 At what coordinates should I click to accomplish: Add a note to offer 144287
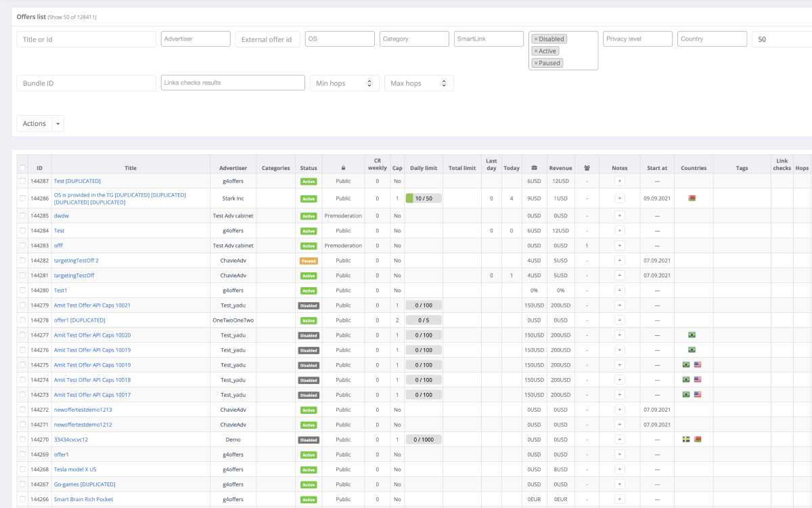tap(619, 181)
